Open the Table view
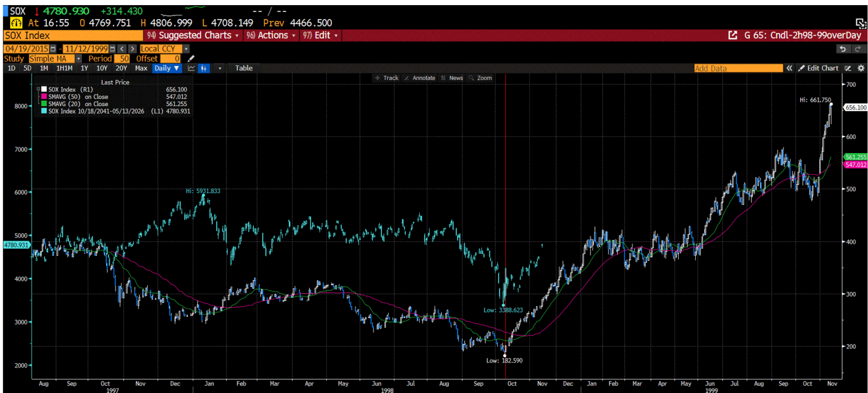The image size is (868, 393). click(x=244, y=68)
